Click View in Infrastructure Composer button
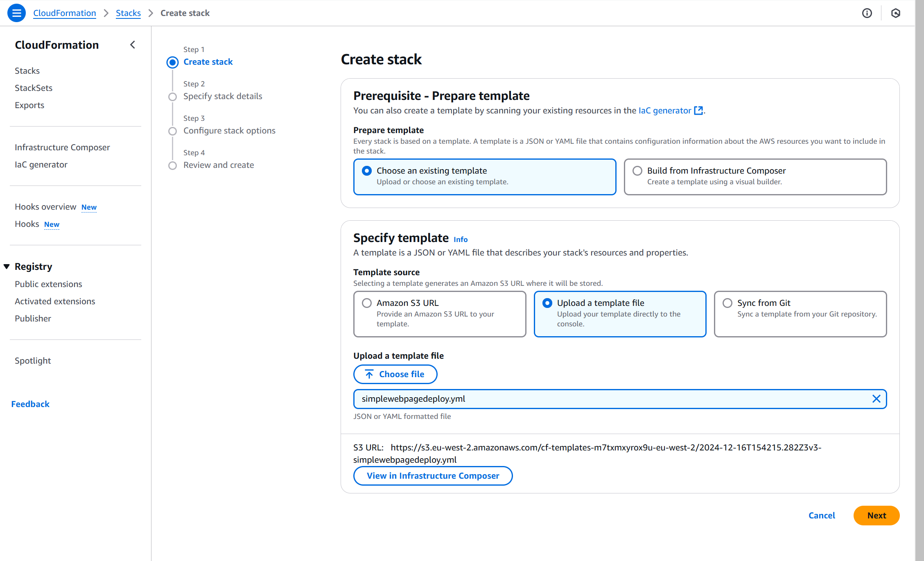The width and height of the screenshot is (924, 561). click(x=433, y=476)
